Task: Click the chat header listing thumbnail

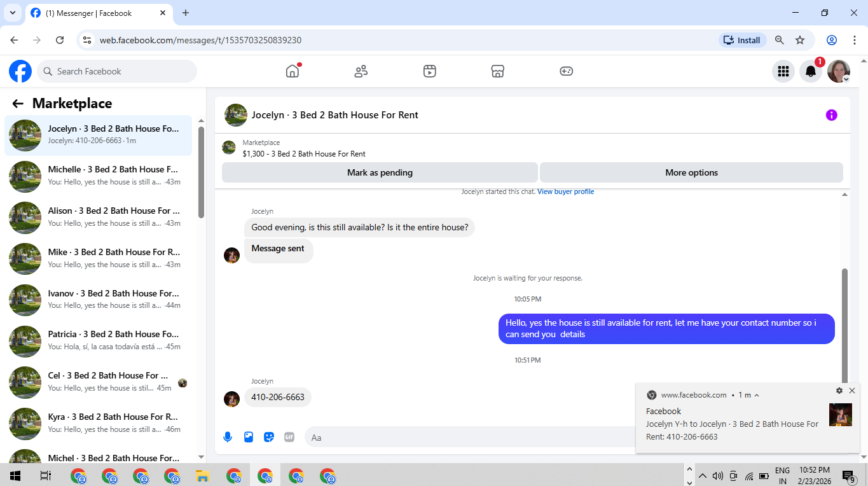Action: click(236, 115)
